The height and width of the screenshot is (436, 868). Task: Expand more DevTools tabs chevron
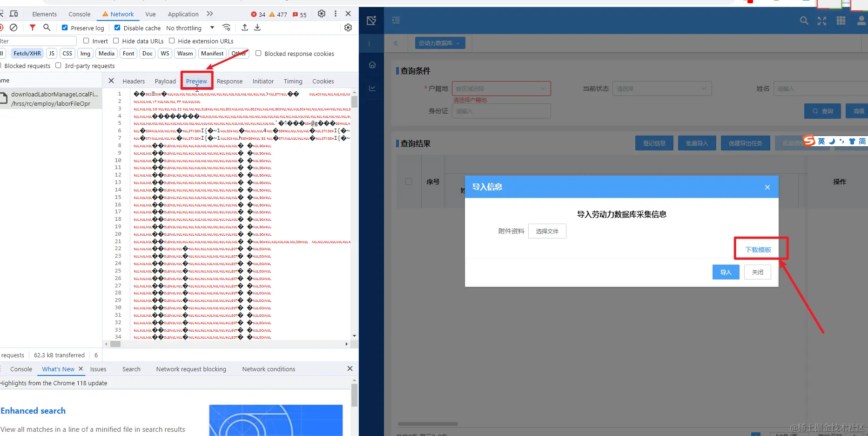(x=210, y=14)
